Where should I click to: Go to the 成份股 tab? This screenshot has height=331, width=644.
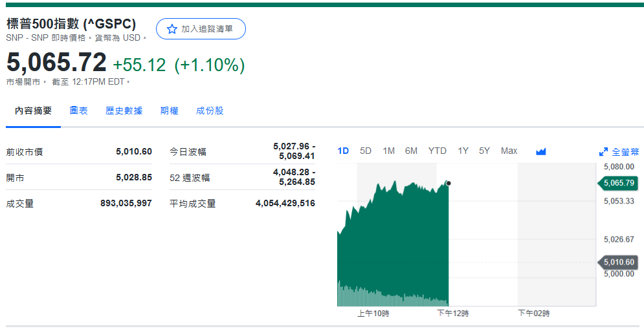210,111
